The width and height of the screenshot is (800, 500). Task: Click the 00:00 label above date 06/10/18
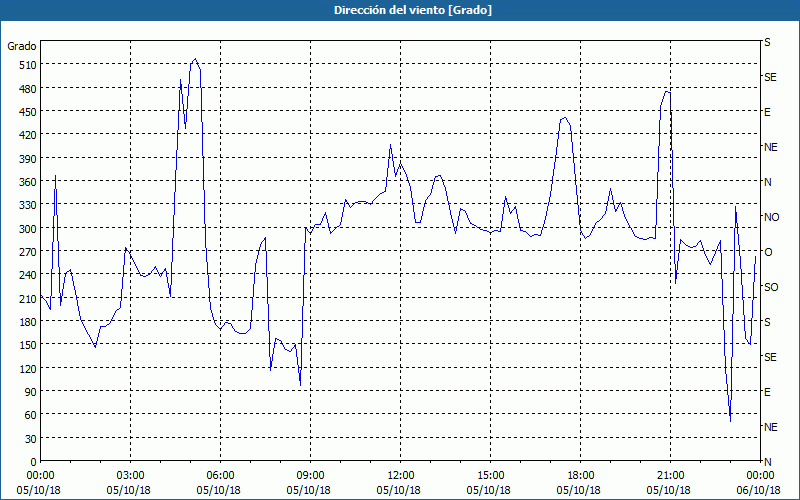click(x=761, y=476)
